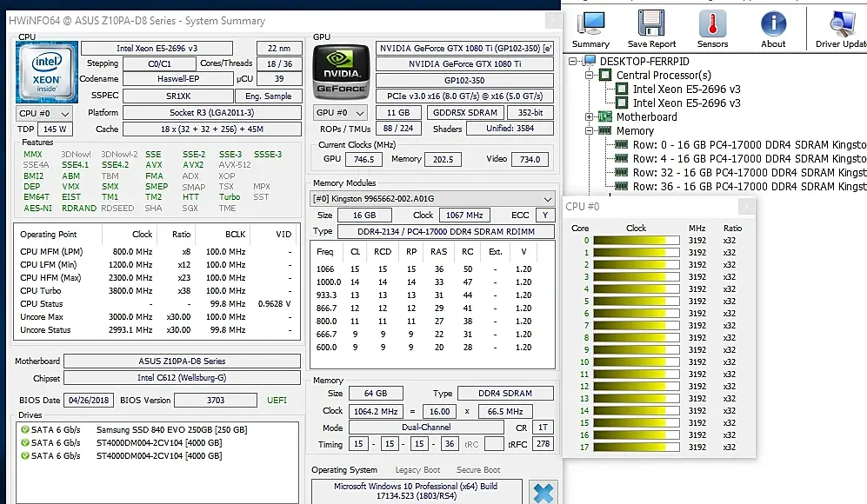Click the GP102-350 GPU chip field
The width and height of the screenshot is (867, 504).
point(464,80)
